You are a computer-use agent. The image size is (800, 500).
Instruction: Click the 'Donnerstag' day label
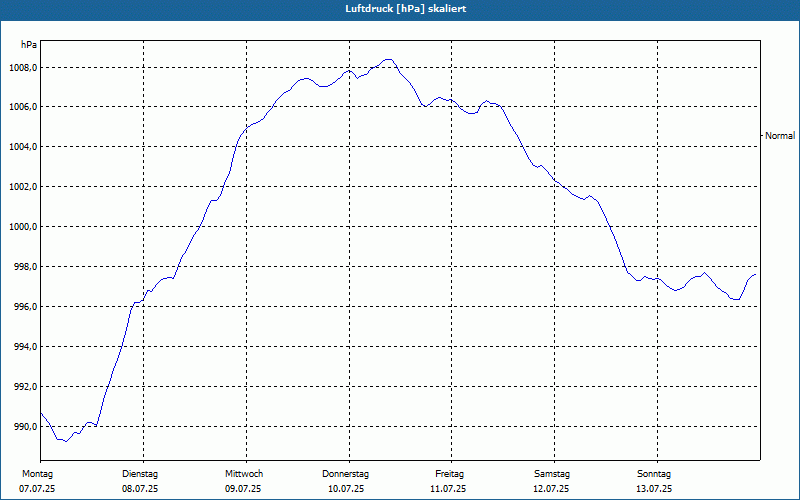(x=345, y=474)
